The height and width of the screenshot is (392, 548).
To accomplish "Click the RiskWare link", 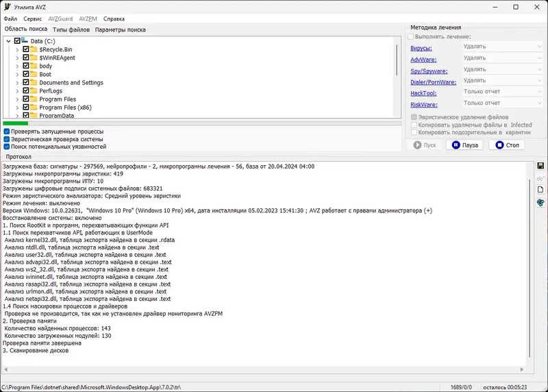I will coord(424,105).
